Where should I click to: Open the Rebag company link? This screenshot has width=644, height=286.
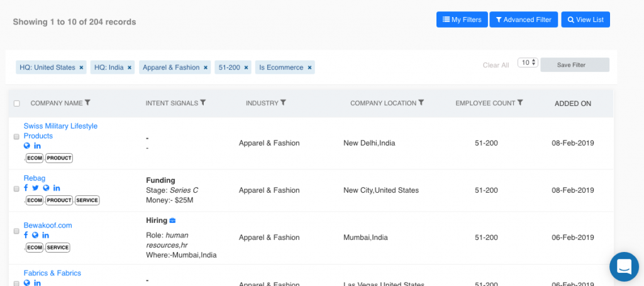pos(35,178)
